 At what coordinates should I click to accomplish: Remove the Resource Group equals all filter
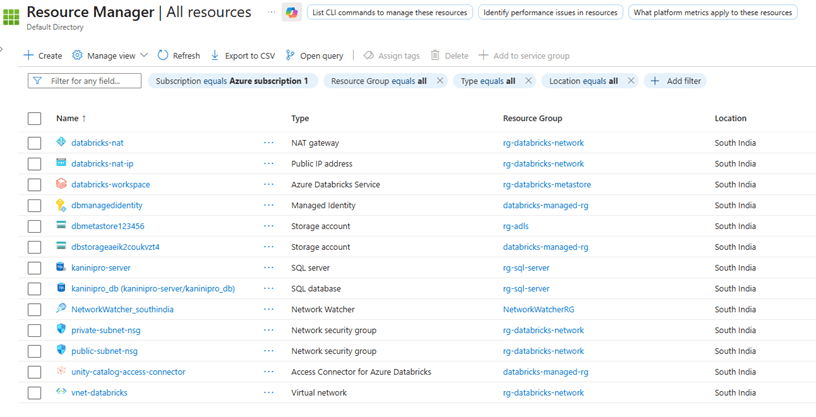click(x=440, y=81)
